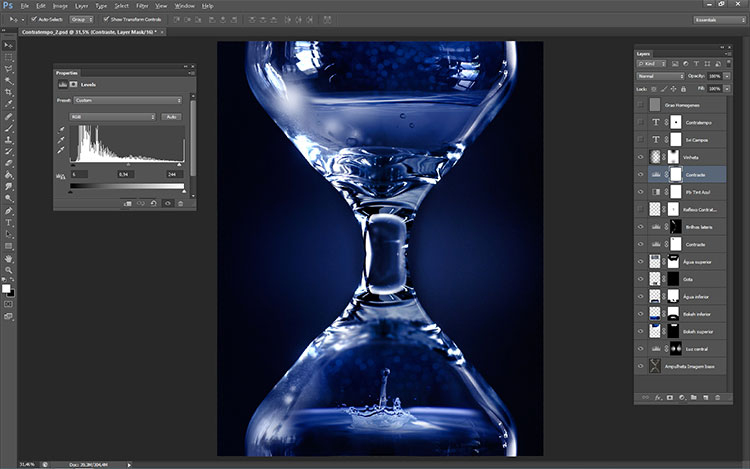The width and height of the screenshot is (750, 469).
Task: Click the midtone input levels slider handle
Action: coord(128,165)
